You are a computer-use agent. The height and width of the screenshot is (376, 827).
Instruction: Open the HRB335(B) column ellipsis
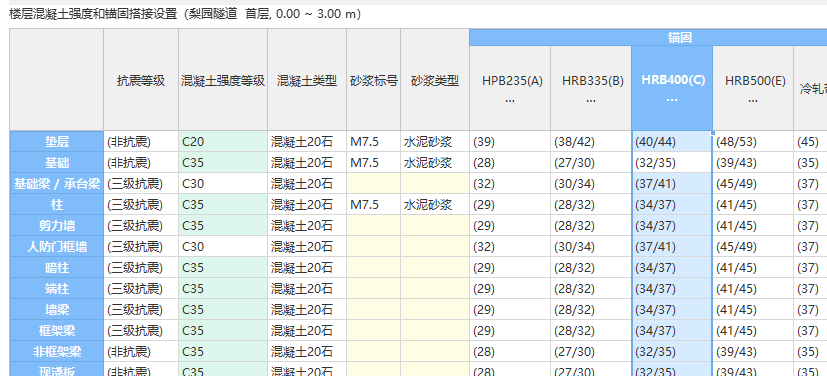[591, 100]
